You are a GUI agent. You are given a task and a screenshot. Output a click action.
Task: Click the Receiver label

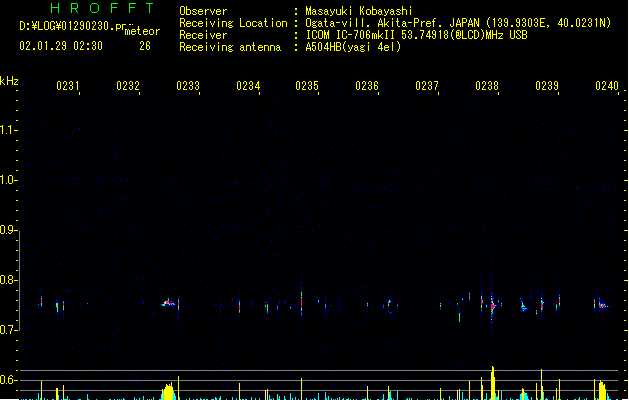tap(203, 35)
